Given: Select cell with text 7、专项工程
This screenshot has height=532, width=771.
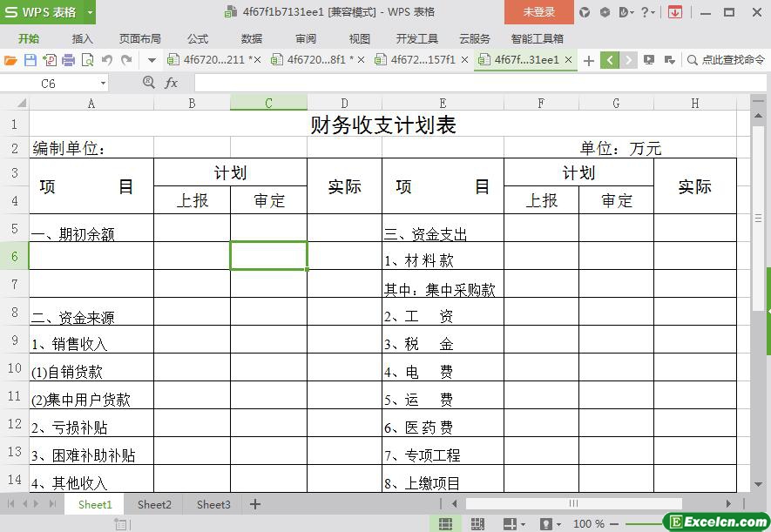Looking at the screenshot, I should [443, 451].
